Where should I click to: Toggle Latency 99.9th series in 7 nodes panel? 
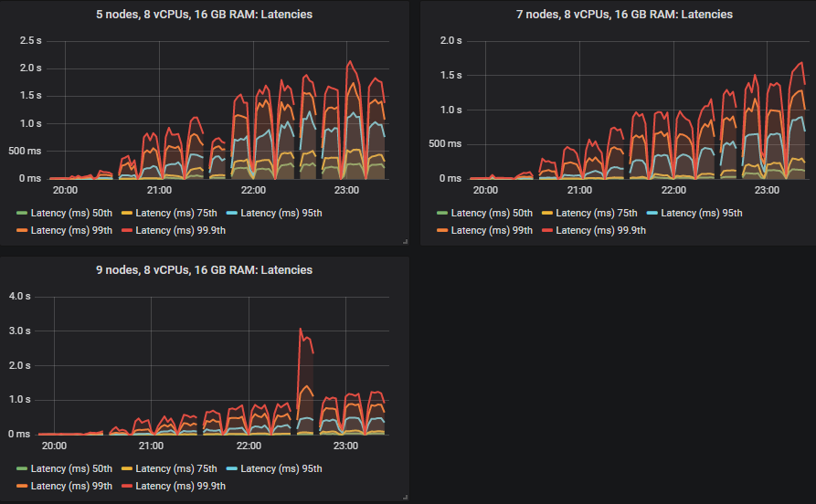point(601,230)
